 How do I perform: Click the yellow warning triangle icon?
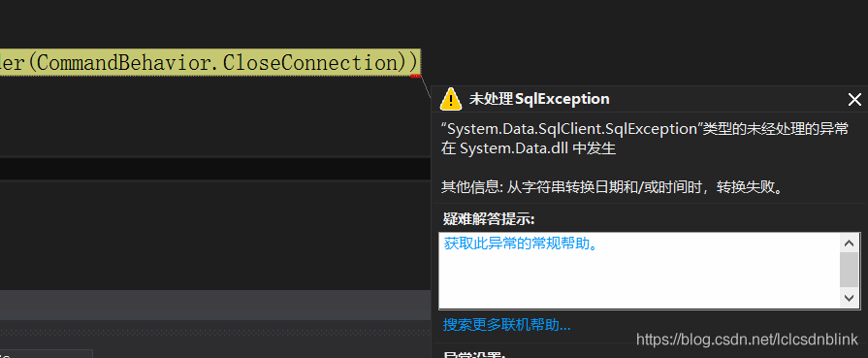(450, 99)
